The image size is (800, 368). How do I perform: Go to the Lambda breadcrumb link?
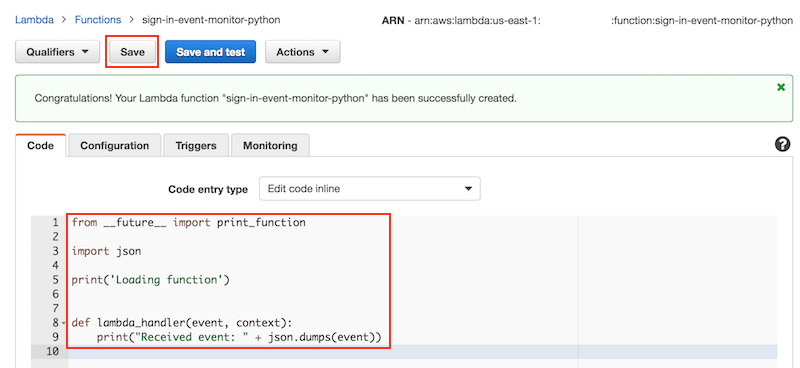click(34, 20)
